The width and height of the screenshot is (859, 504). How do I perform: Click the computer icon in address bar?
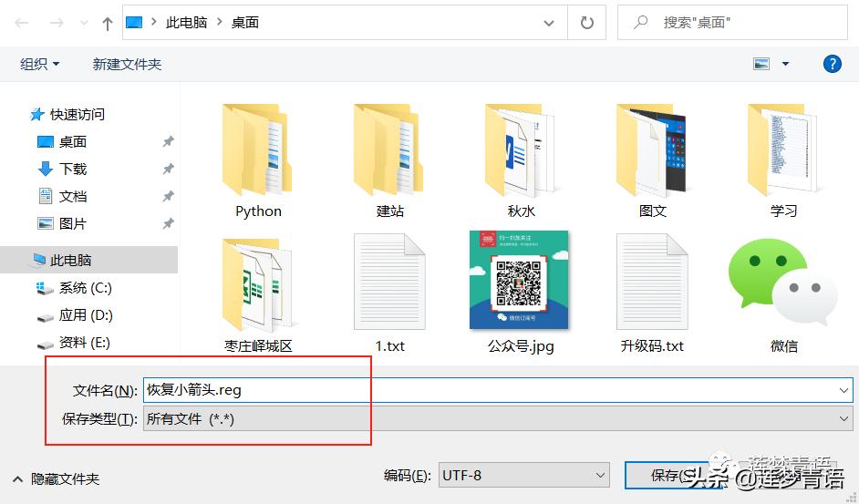pos(134,23)
